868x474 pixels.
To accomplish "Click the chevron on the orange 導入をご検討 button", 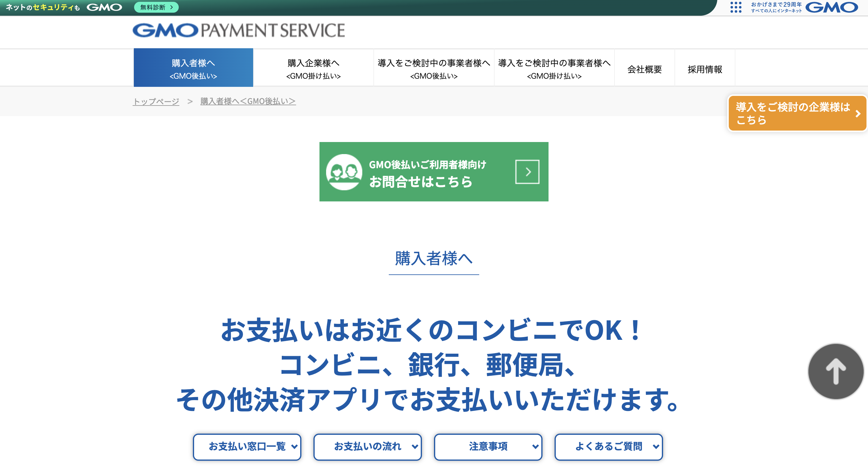I will pyautogui.click(x=858, y=114).
